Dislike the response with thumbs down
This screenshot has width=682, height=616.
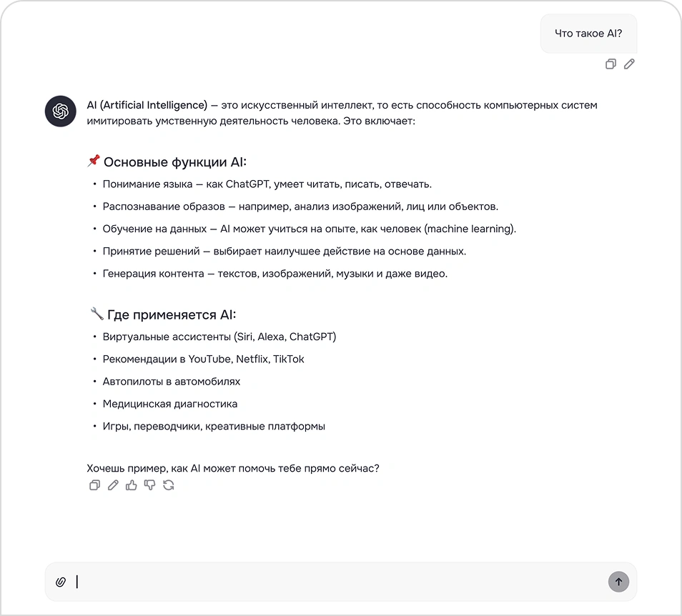(150, 486)
